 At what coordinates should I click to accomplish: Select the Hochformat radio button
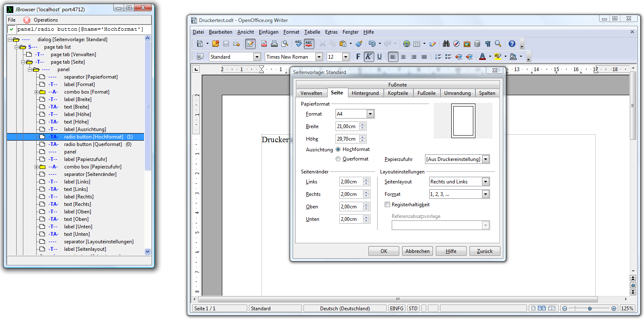(338, 149)
